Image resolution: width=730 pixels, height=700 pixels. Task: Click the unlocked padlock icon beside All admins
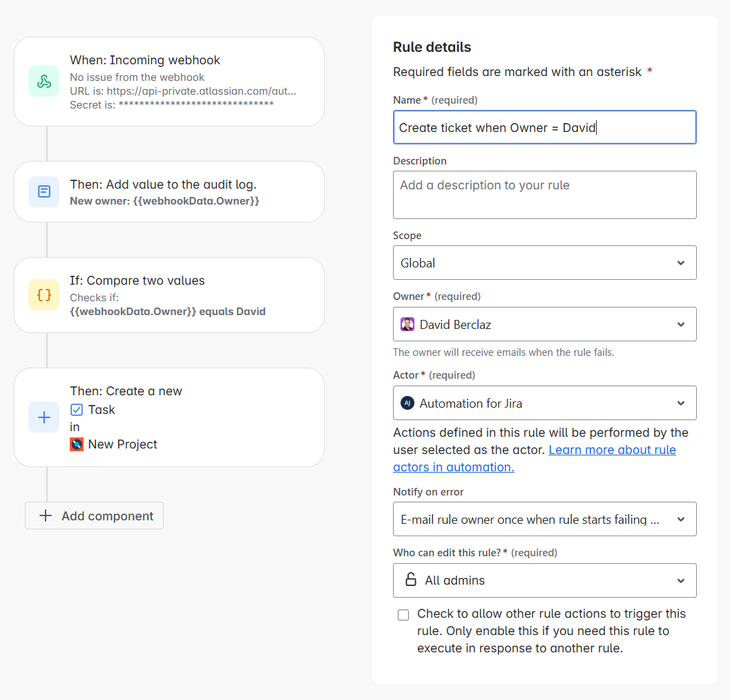point(410,580)
